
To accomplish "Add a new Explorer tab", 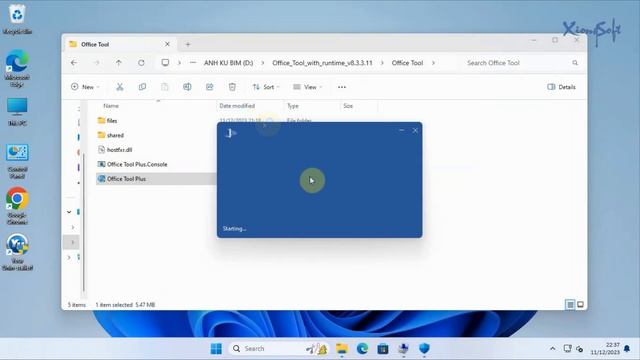I will point(188,44).
